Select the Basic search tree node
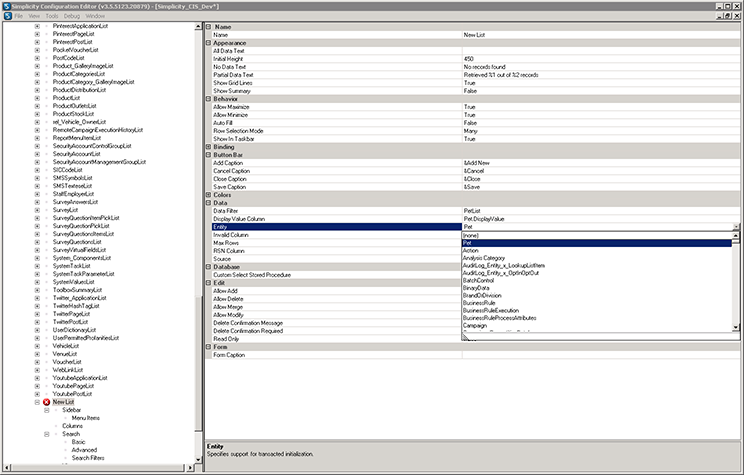The width and height of the screenshot is (744, 475). coord(78,442)
